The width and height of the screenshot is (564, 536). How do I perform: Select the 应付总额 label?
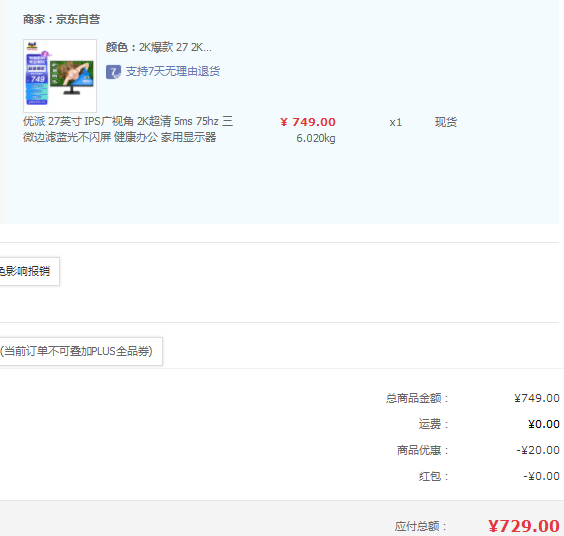(421, 526)
